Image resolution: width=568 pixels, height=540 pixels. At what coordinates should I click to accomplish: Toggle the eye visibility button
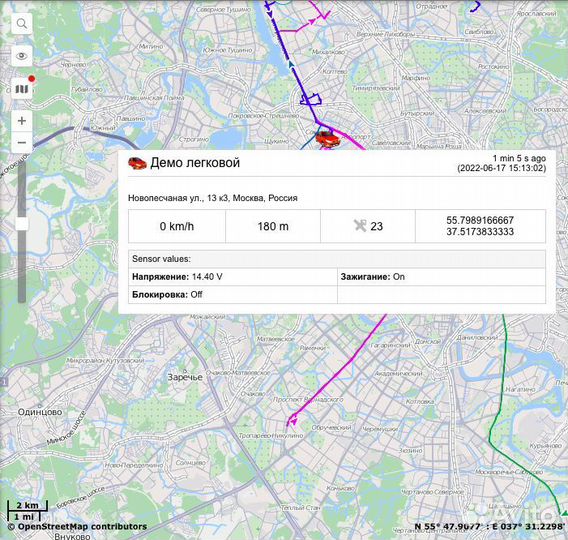[22, 56]
